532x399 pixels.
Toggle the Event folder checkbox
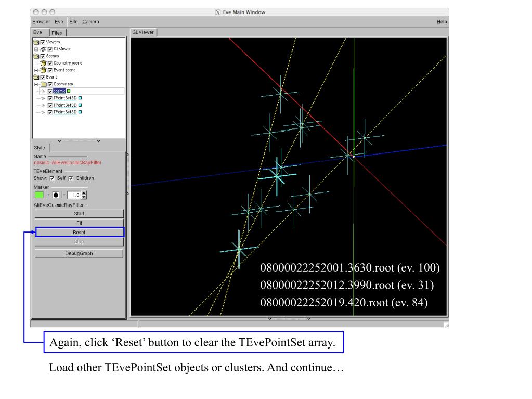pos(43,77)
